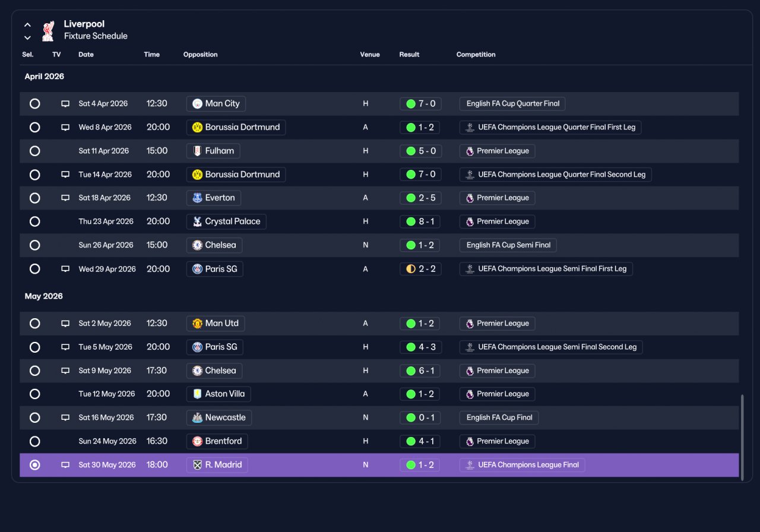Select the radio button for the Brentford fixture
The width and height of the screenshot is (760, 532).
pos(35,441)
